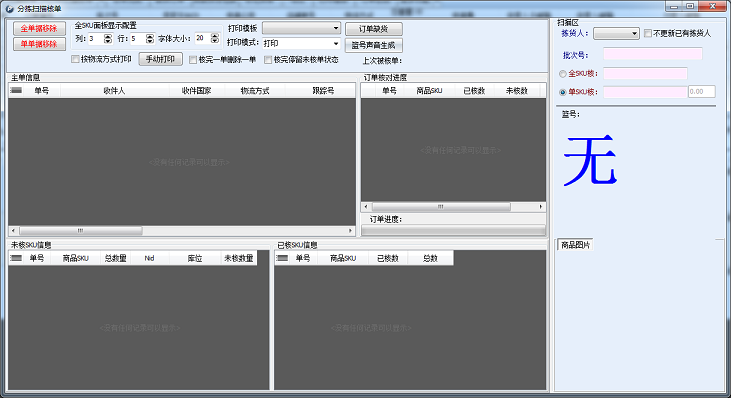Enable 按物流方式打印 checkbox

point(75,59)
